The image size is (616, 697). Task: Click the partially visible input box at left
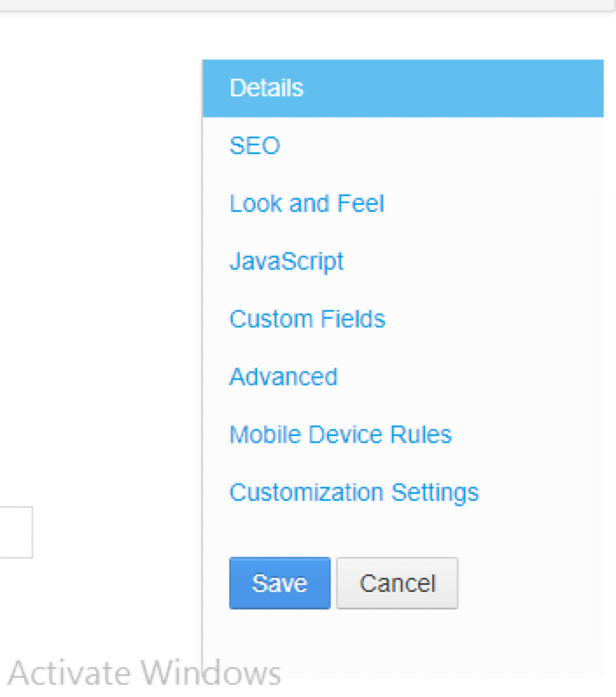tap(15, 532)
